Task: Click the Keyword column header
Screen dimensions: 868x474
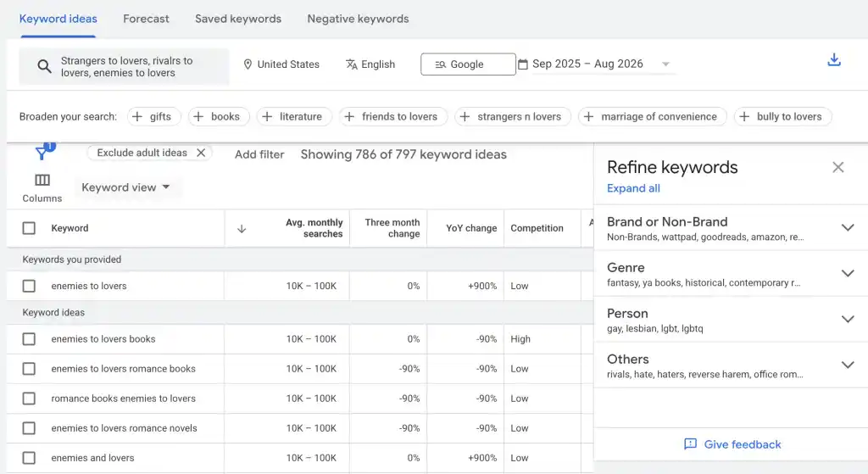Action: (x=70, y=228)
